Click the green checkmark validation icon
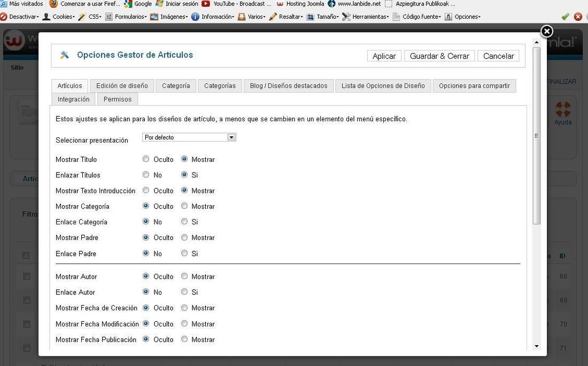This screenshot has width=588, height=366. pyautogui.click(x=566, y=17)
